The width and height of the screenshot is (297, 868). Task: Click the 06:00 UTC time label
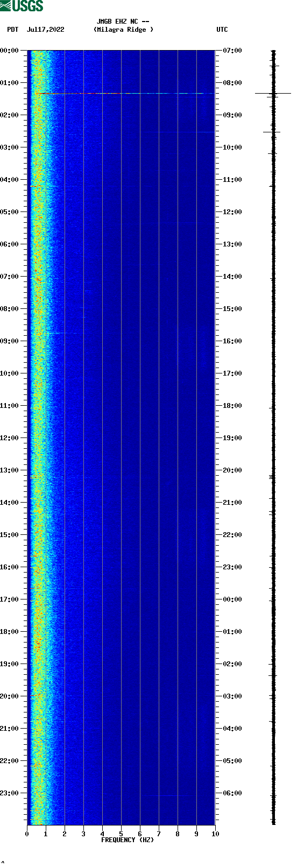click(x=232, y=793)
